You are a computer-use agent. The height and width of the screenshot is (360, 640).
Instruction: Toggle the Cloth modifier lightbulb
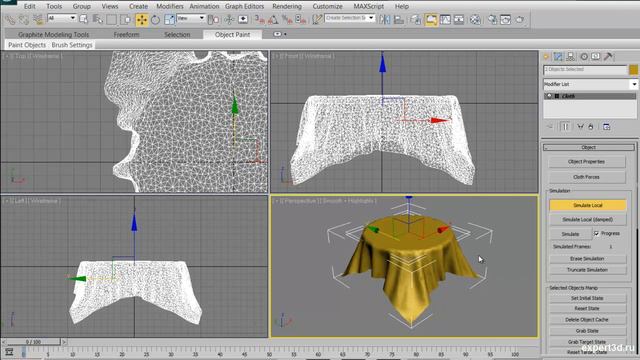pyautogui.click(x=549, y=96)
